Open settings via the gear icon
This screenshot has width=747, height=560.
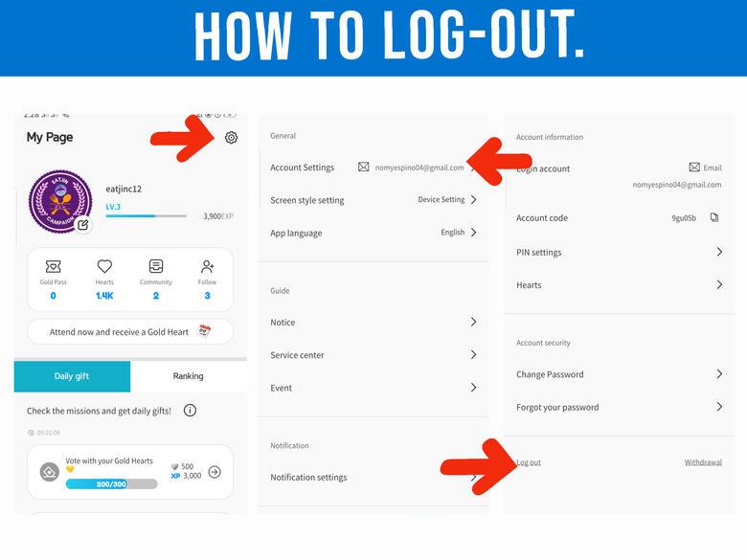pos(231,138)
